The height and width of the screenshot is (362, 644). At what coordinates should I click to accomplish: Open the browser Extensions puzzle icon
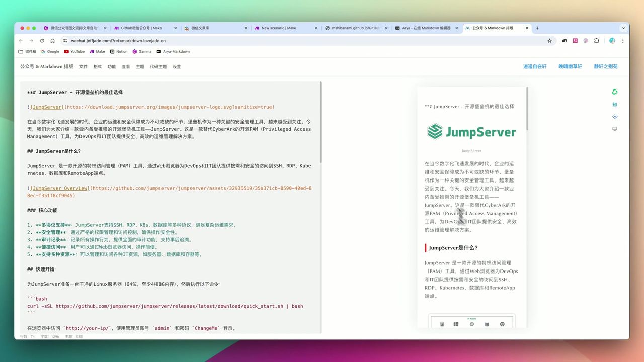click(597, 41)
